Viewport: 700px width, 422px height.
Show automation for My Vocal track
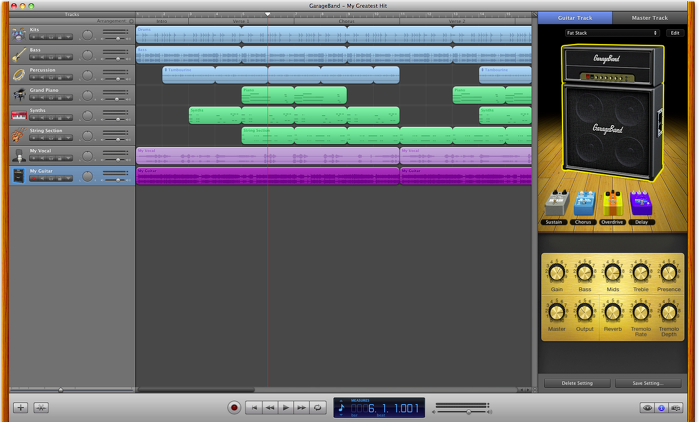click(x=68, y=158)
